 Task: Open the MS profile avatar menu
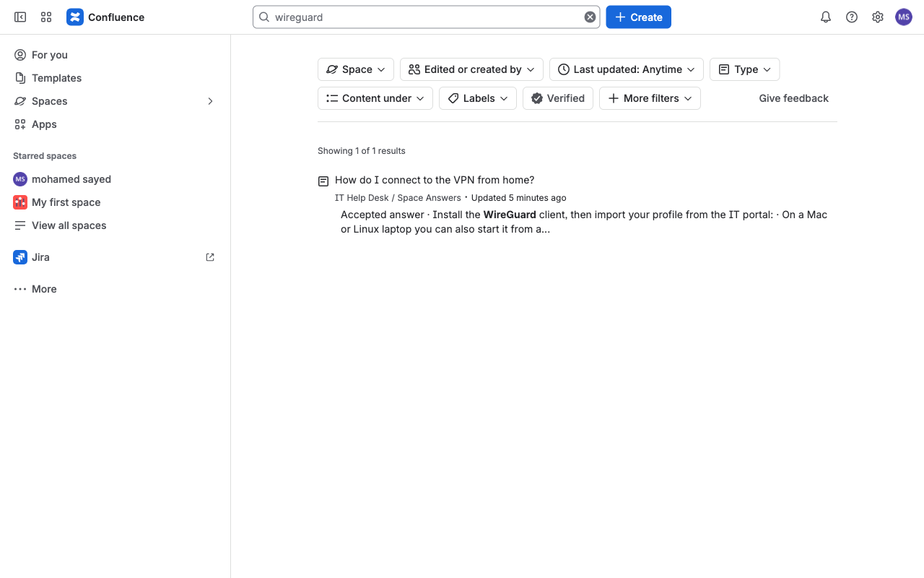(x=904, y=17)
